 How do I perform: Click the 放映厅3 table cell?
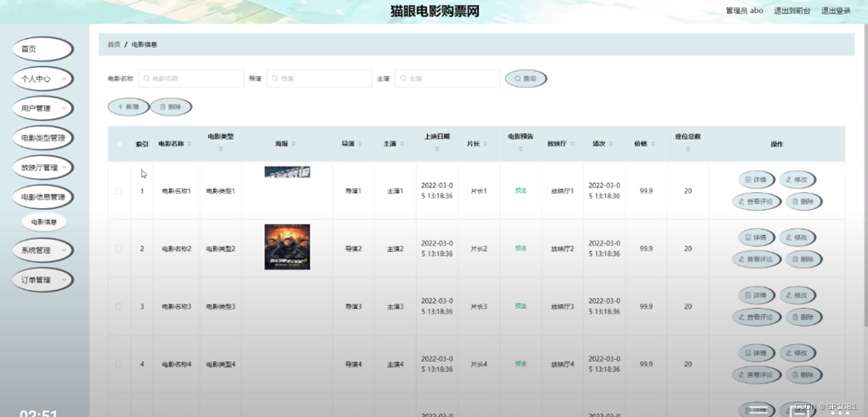pos(563,307)
